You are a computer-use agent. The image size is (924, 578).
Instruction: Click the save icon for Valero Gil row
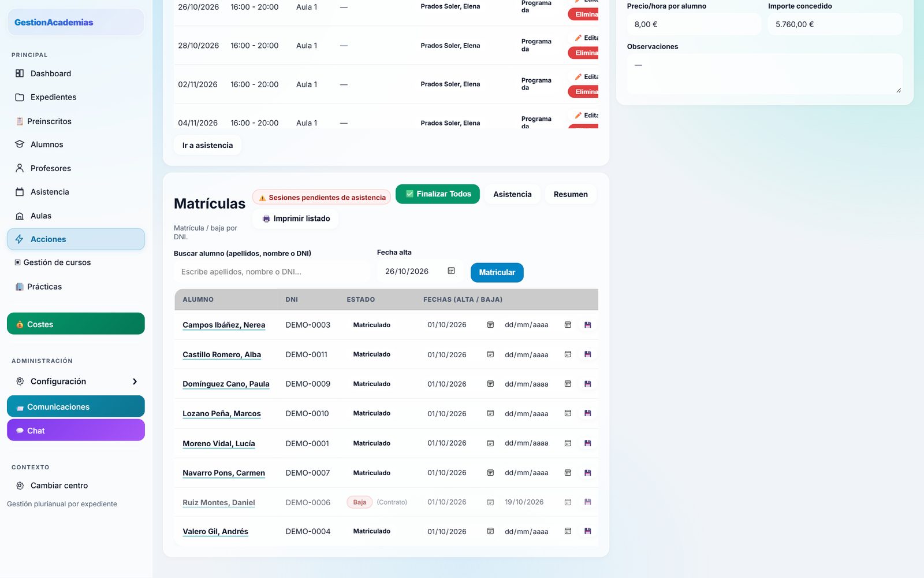[587, 531]
